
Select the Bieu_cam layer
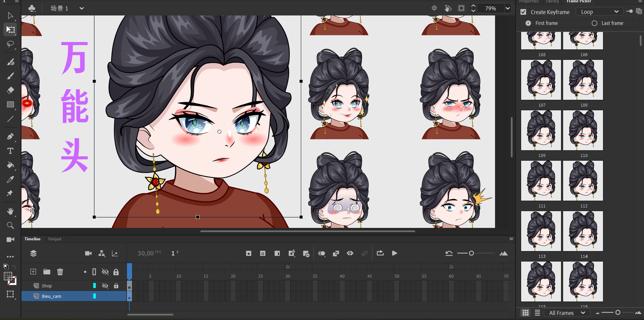(x=51, y=296)
